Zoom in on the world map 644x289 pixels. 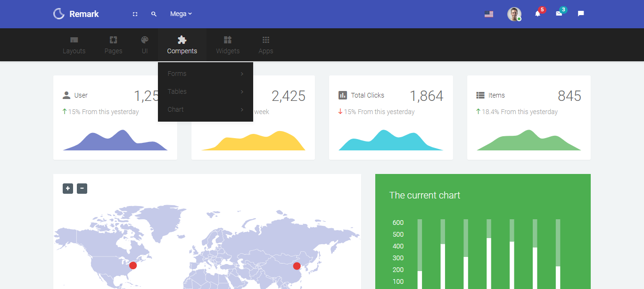[68, 189]
